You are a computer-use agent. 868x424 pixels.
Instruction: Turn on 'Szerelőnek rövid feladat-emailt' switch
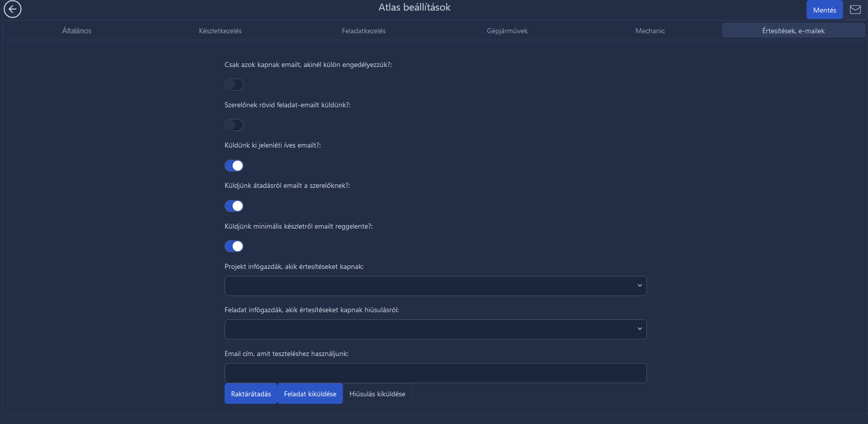[x=234, y=125]
